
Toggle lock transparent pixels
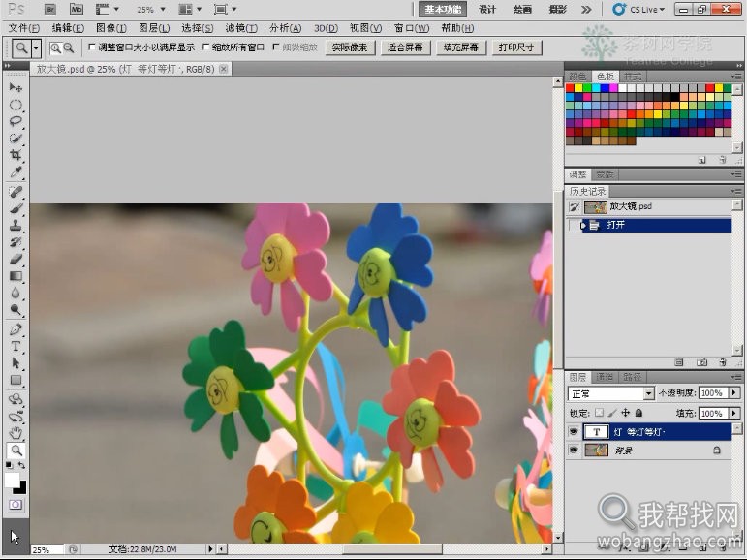pos(599,413)
